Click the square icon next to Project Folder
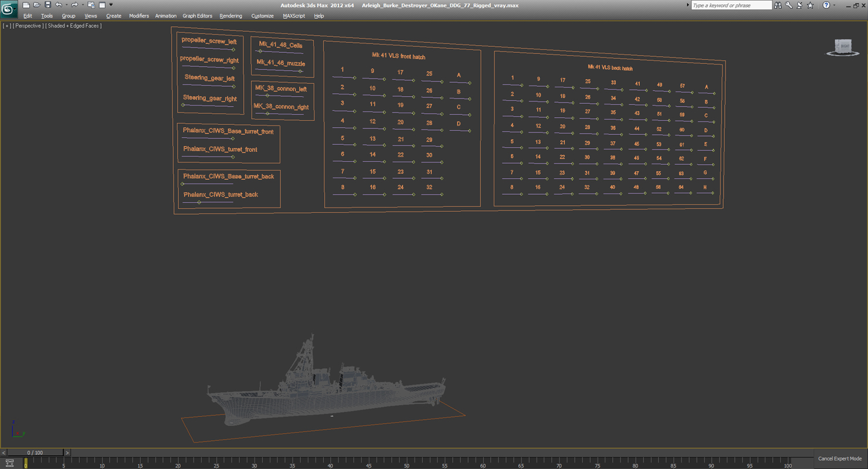868x469 pixels. (102, 5)
